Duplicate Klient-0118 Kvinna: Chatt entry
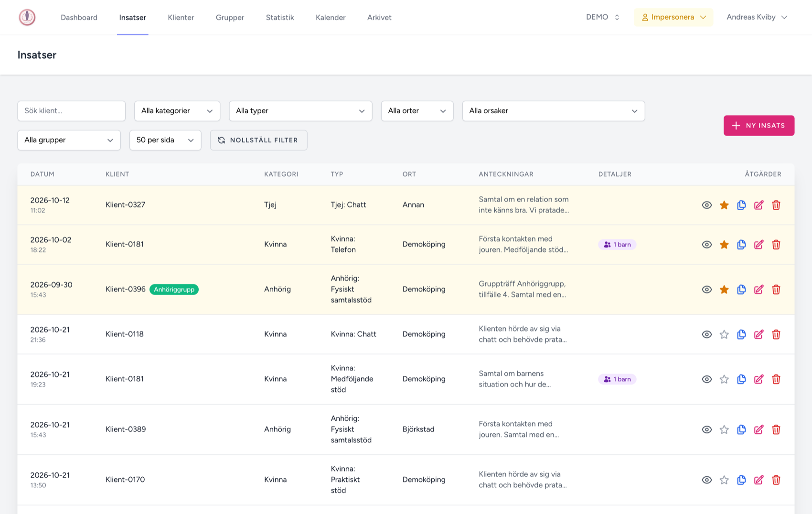The image size is (812, 514). [x=741, y=334]
